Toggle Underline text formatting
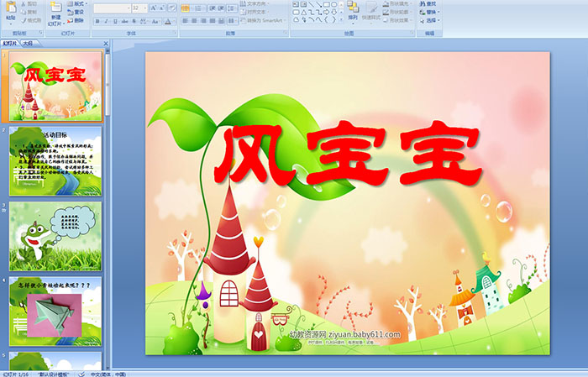Viewport: 588px width, 377px height. coord(114,21)
